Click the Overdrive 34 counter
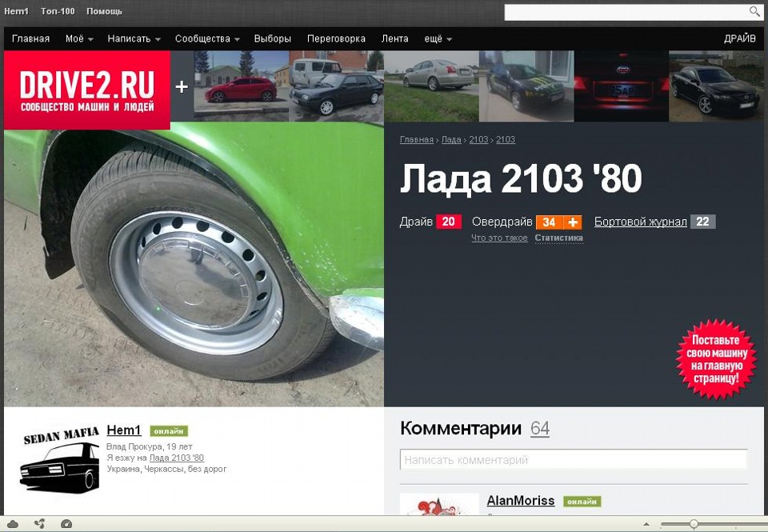768x532 pixels. point(549,222)
